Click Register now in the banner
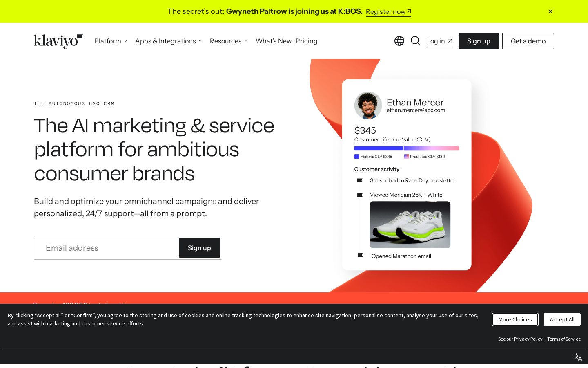 (388, 12)
